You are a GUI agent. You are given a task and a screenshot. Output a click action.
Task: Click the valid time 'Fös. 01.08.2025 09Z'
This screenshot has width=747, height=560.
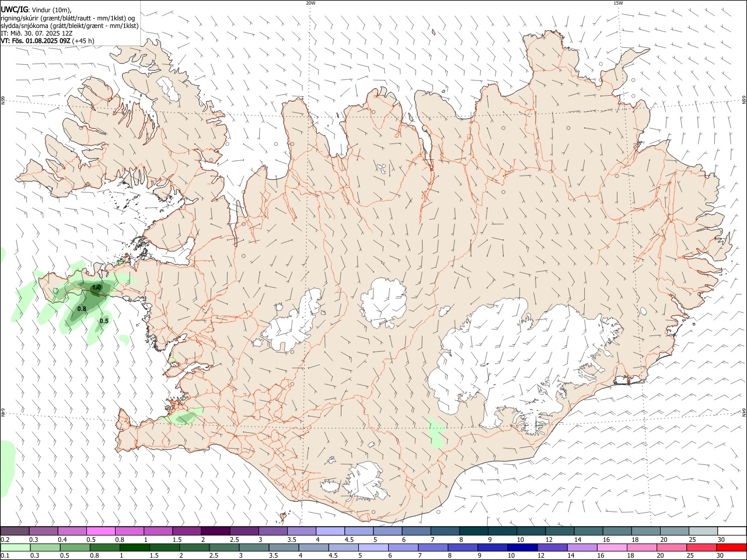pos(41,41)
